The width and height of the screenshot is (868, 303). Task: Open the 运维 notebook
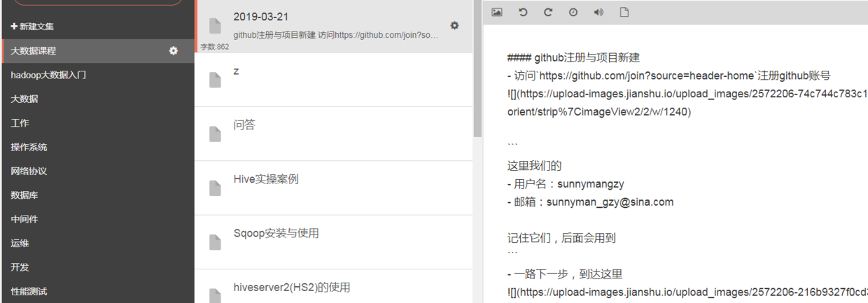click(x=97, y=244)
